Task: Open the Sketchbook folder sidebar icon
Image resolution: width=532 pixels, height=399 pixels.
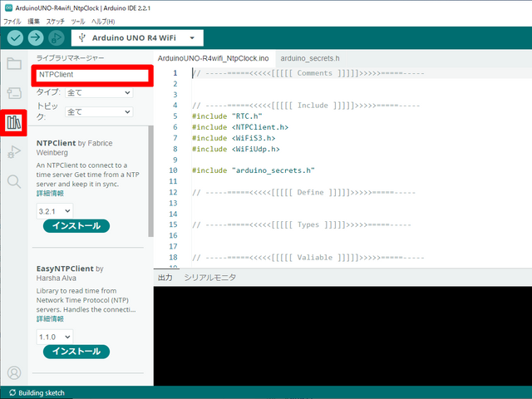Action: (x=13, y=64)
